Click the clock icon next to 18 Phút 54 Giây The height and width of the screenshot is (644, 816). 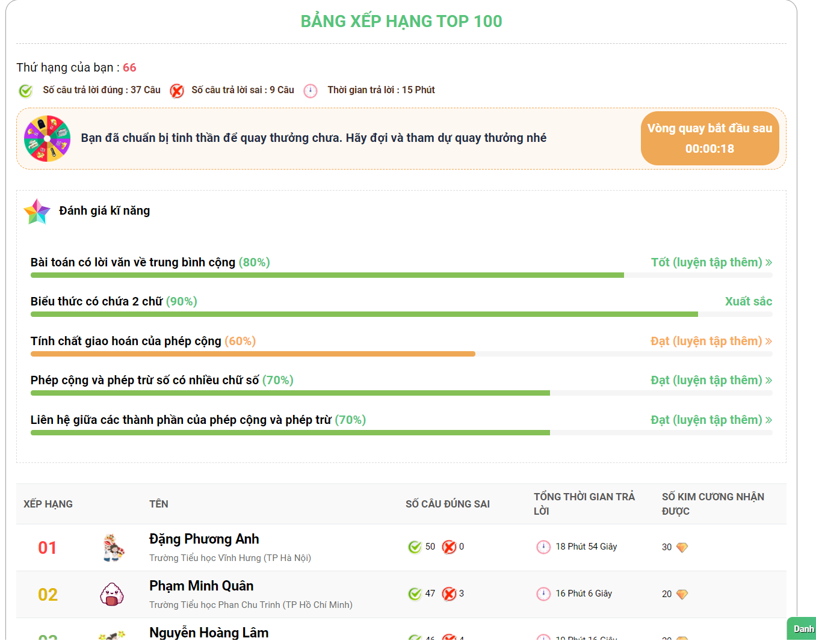pos(543,547)
